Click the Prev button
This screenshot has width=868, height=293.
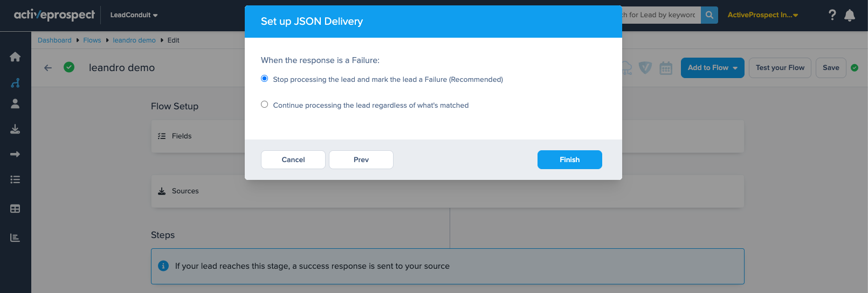pyautogui.click(x=361, y=159)
